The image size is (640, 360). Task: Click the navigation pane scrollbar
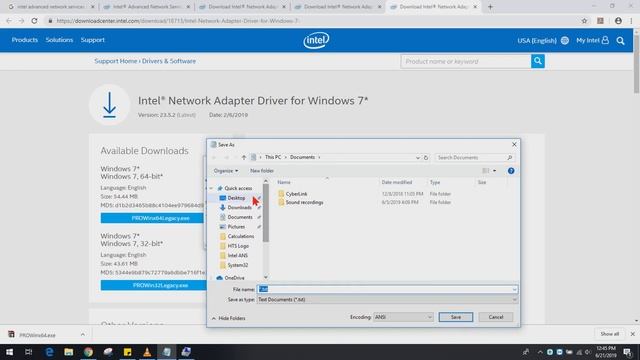pyautogui.click(x=266, y=212)
